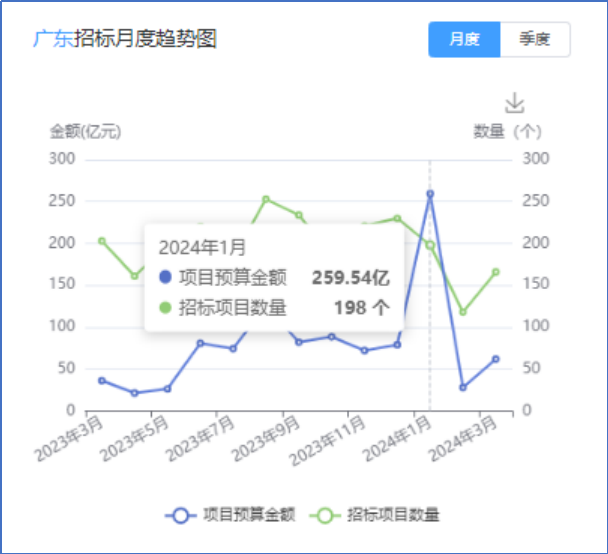Toggle 招标项目数量 legend series
608x554 pixels.
(x=375, y=515)
